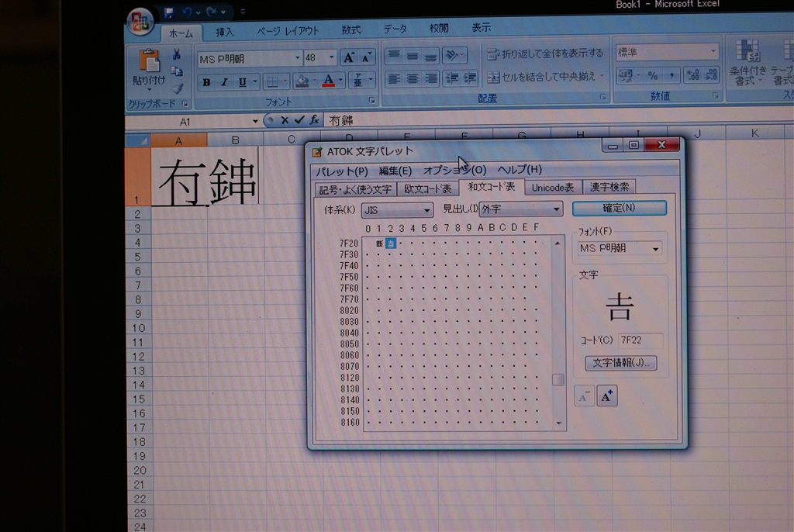This screenshot has height=532, width=794.
Task: Align text to bottom
Action: click(430, 55)
